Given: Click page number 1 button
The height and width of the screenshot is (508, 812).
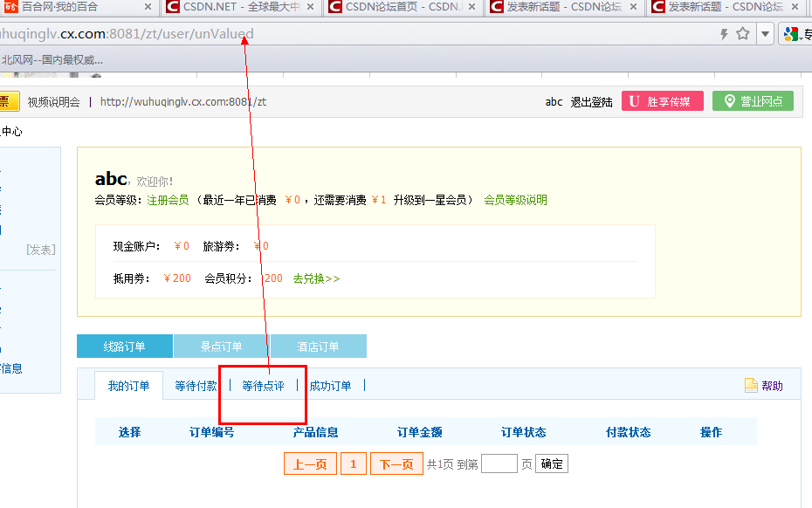Looking at the screenshot, I should coord(354,463).
